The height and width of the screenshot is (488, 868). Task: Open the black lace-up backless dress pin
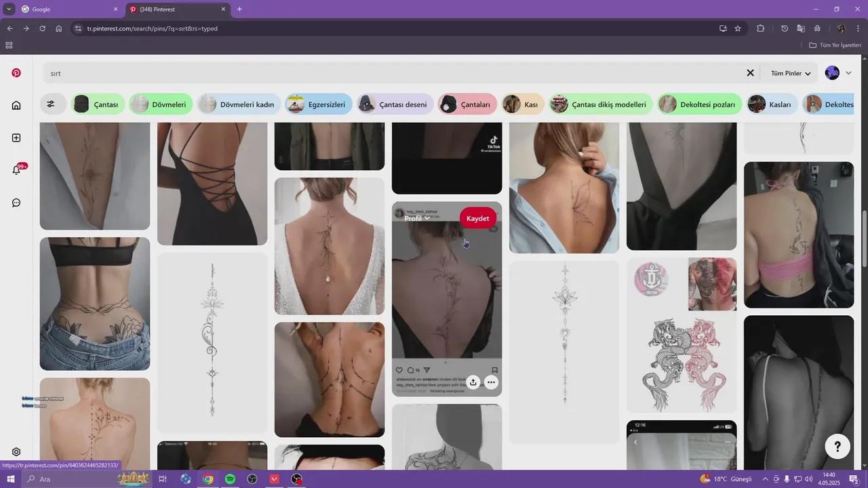click(x=212, y=184)
